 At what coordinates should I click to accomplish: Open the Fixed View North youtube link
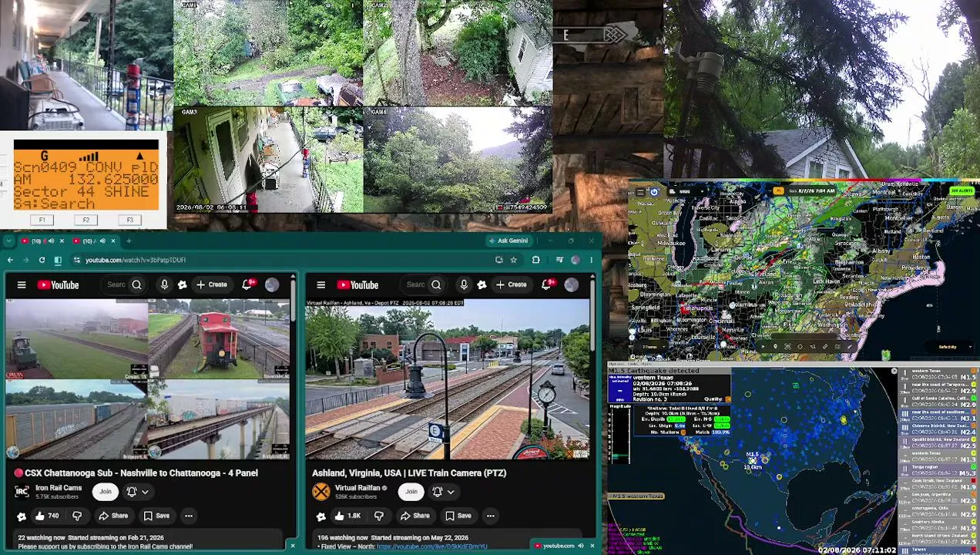[431, 547]
